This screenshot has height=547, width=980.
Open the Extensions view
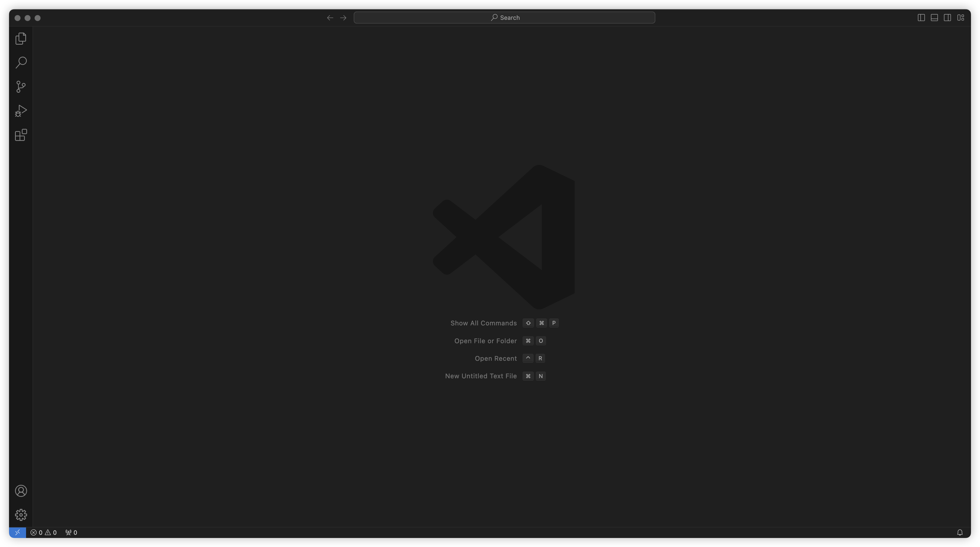21,135
